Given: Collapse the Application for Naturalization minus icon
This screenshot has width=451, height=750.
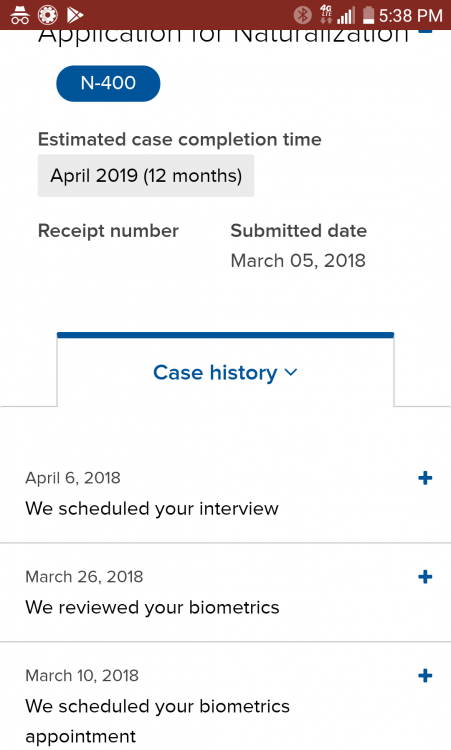Looking at the screenshot, I should (425, 33).
